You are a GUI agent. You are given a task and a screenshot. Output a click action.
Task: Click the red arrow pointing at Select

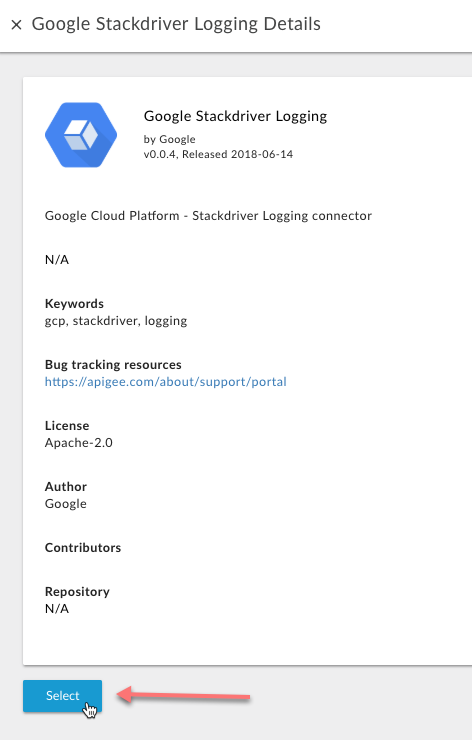[x=183, y=695]
